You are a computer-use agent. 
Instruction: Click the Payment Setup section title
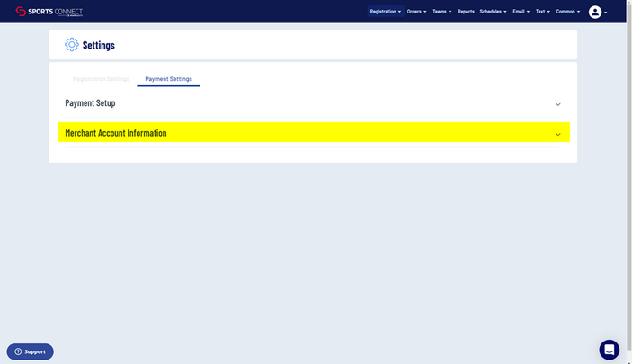pos(90,103)
